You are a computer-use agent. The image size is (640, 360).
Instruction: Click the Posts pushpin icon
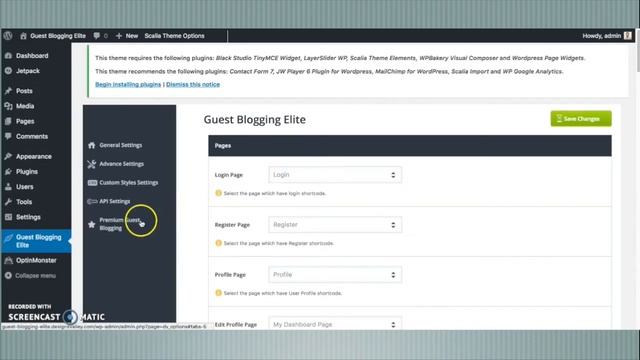click(8, 91)
